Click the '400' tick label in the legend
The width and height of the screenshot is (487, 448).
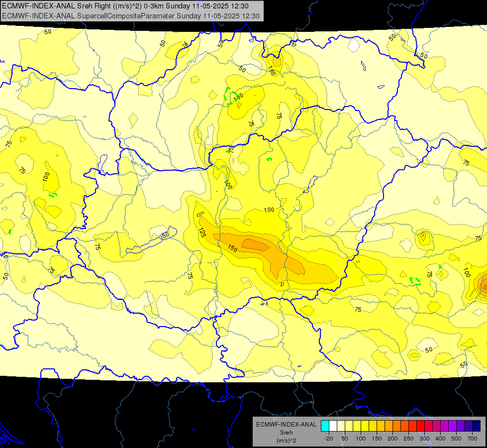440,439
